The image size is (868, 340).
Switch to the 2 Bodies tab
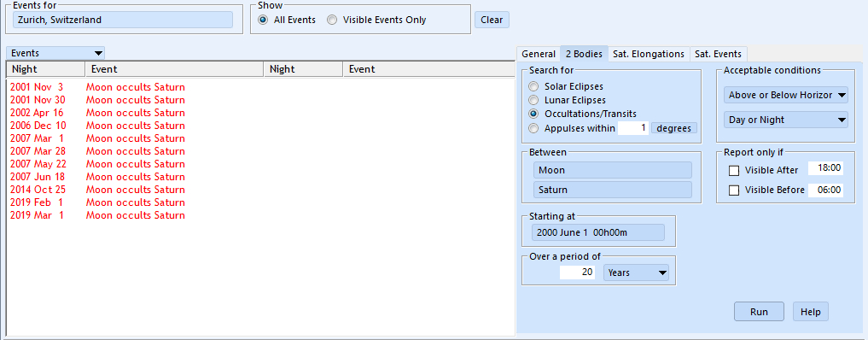(584, 54)
